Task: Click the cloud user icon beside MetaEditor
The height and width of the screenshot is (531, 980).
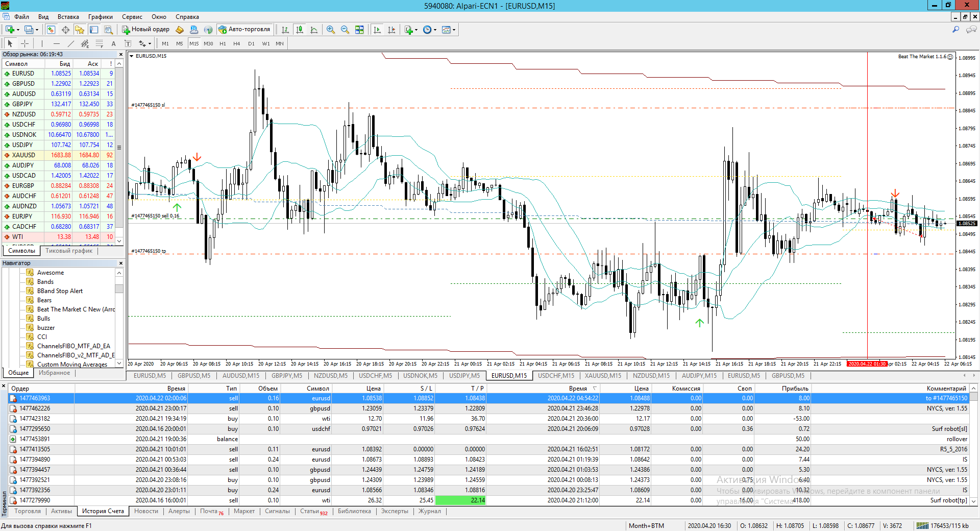Action: pos(194,30)
